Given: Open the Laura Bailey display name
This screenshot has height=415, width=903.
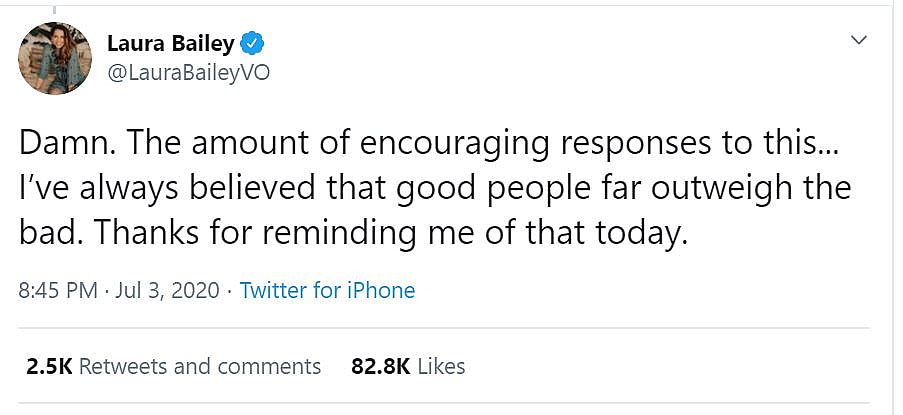Looking at the screenshot, I should click(x=170, y=43).
